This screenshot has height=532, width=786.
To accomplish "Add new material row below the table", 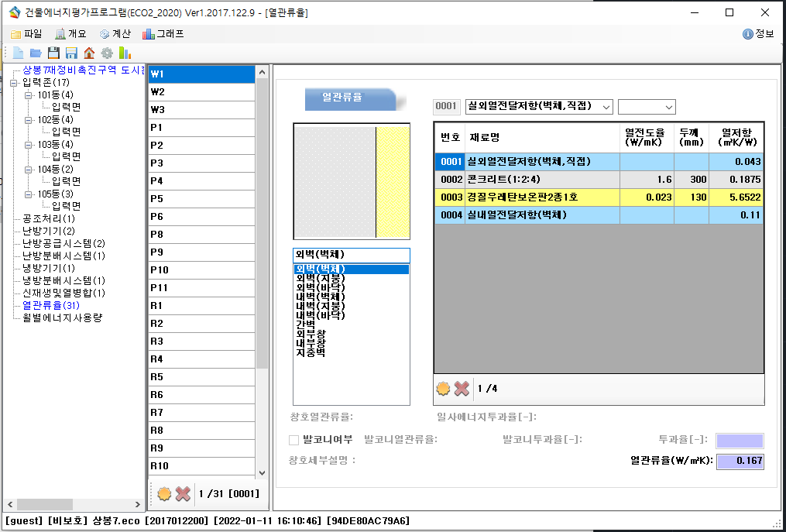I will click(444, 388).
